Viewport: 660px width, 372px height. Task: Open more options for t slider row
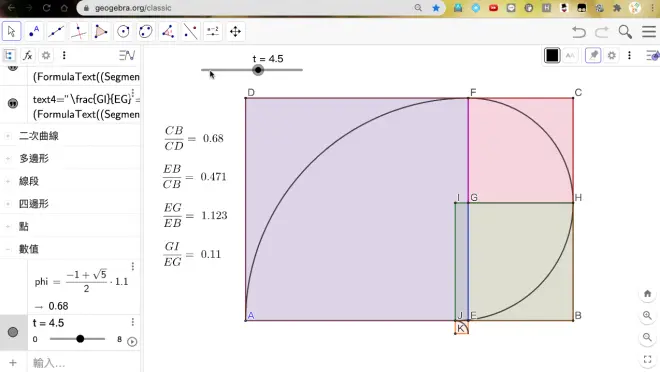(x=133, y=322)
